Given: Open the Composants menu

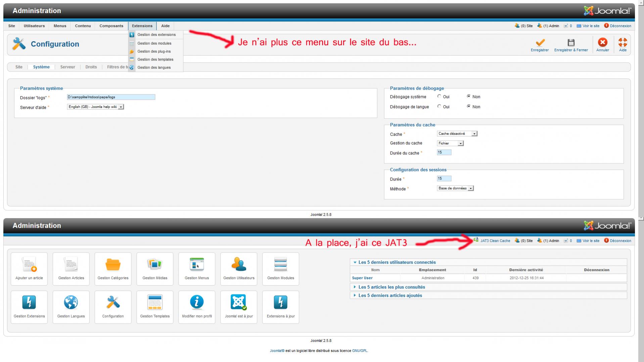Looking at the screenshot, I should coord(111,26).
